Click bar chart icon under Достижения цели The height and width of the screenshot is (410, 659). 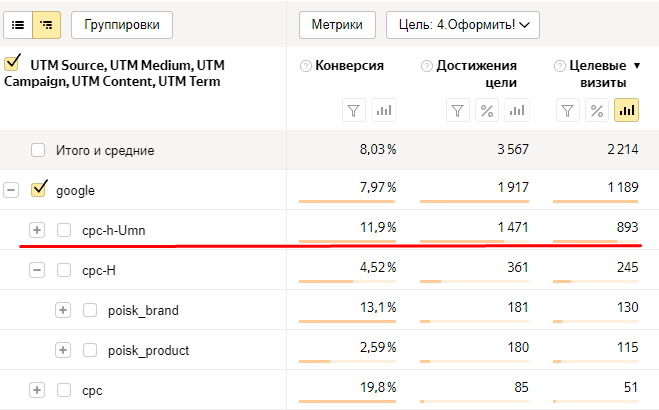coord(517,110)
